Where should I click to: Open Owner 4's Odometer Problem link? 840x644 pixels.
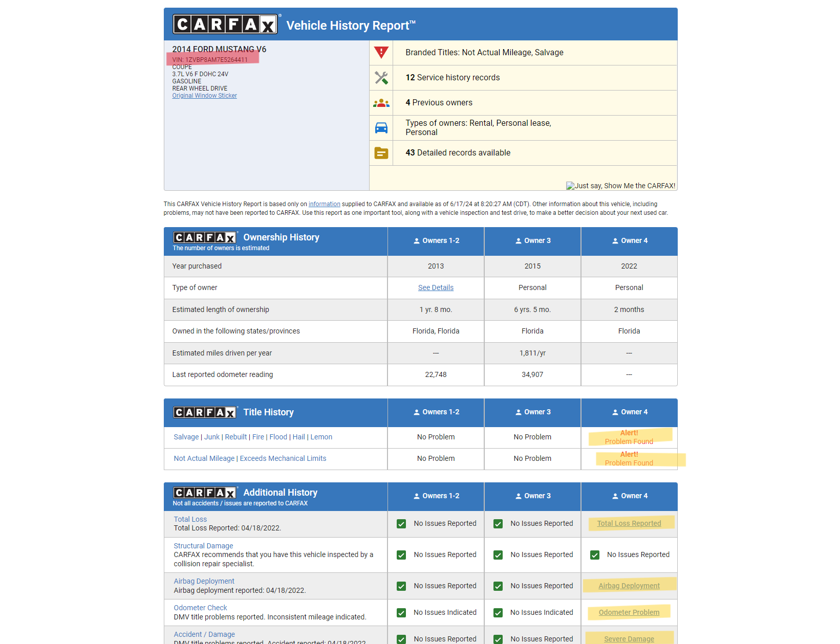click(629, 612)
